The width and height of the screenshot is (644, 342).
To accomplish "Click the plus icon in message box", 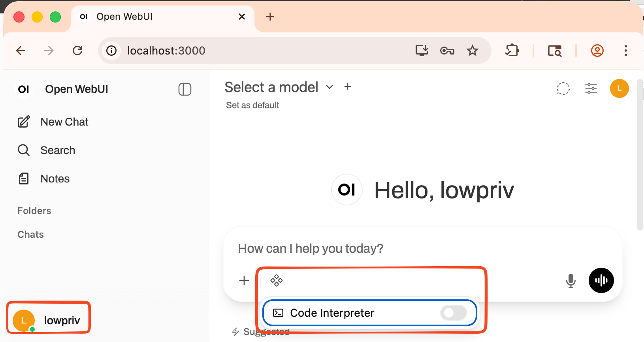I will (x=244, y=280).
